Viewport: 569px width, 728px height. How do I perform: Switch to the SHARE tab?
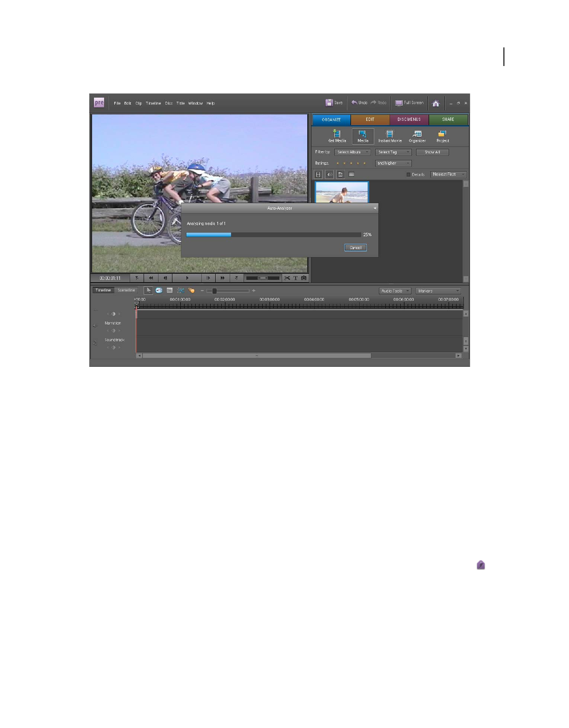tap(448, 119)
